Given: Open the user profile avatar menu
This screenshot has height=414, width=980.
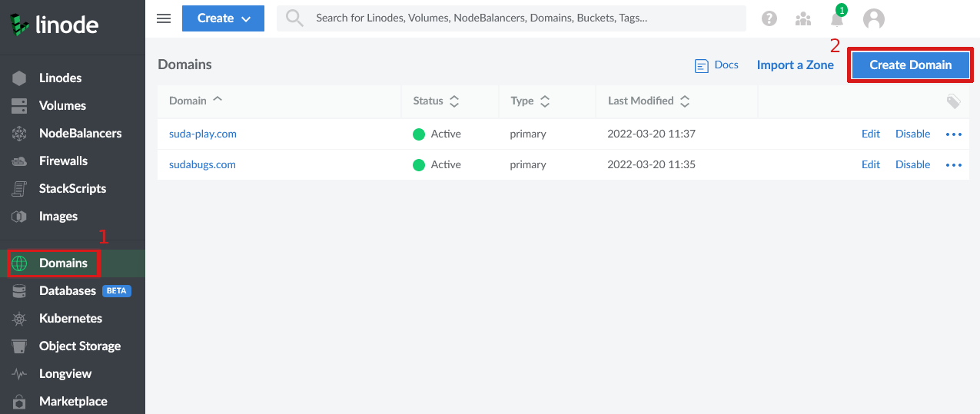Looking at the screenshot, I should point(874,18).
